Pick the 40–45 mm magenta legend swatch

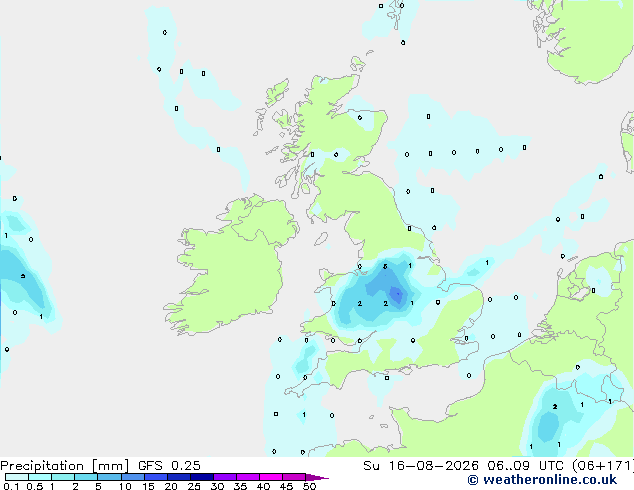click(271, 477)
